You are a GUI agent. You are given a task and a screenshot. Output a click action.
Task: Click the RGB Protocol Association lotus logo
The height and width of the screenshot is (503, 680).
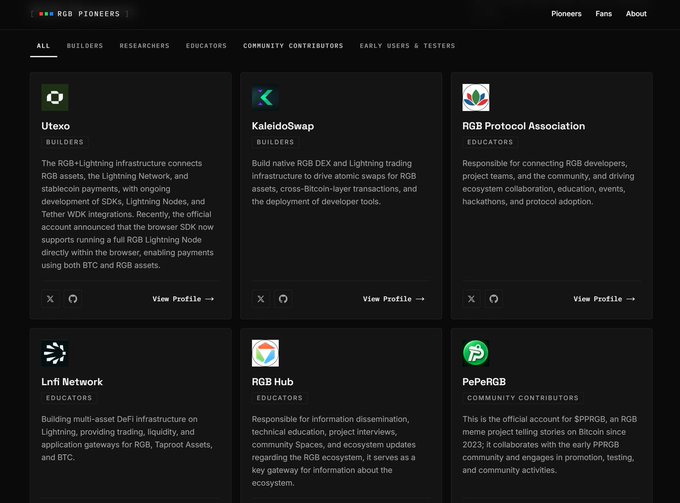tap(476, 98)
